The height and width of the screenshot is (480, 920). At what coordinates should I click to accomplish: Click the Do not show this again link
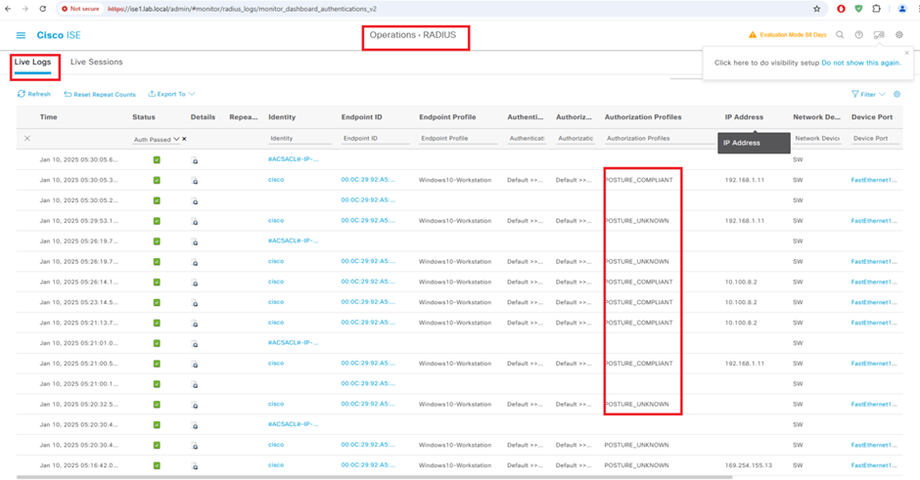pyautogui.click(x=861, y=62)
